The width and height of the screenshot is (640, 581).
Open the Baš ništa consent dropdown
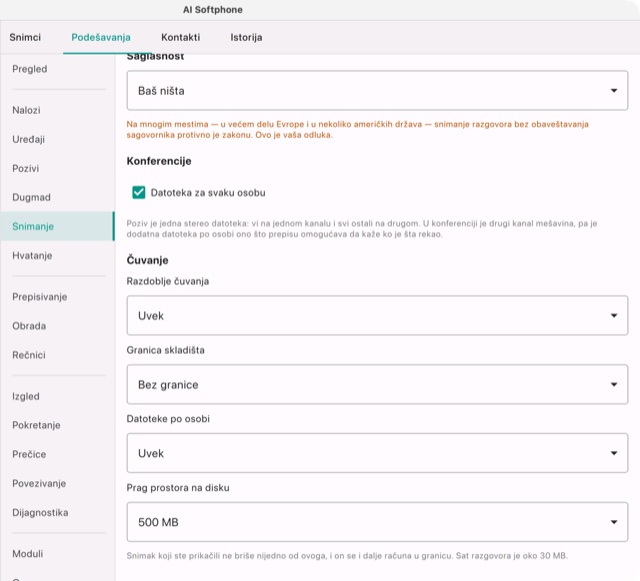[377, 90]
